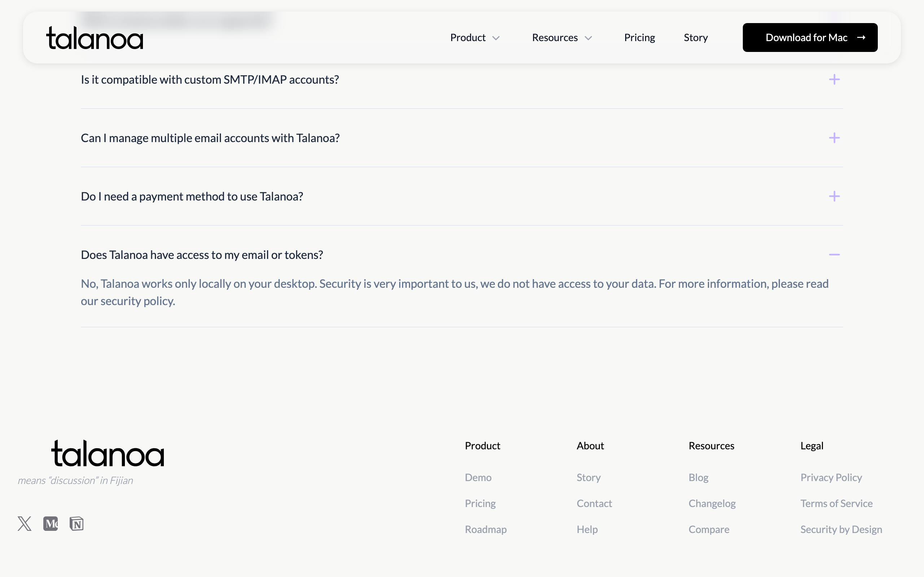Open the Demo footer link

478,477
